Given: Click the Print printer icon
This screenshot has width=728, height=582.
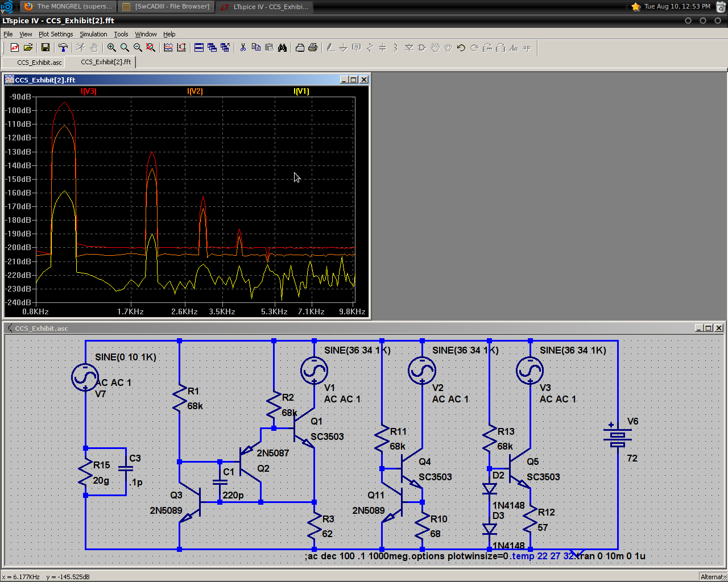Looking at the screenshot, I should pyautogui.click(x=313, y=48).
